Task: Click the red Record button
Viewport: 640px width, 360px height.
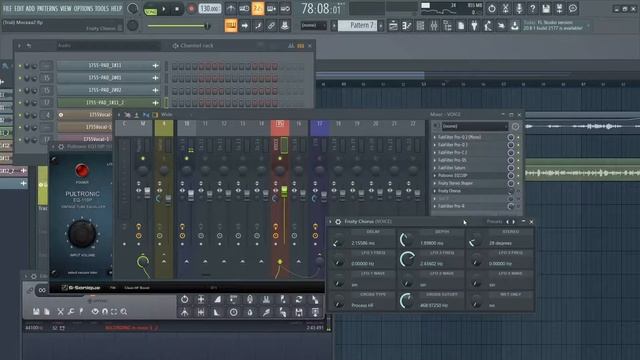Action: click(x=191, y=9)
